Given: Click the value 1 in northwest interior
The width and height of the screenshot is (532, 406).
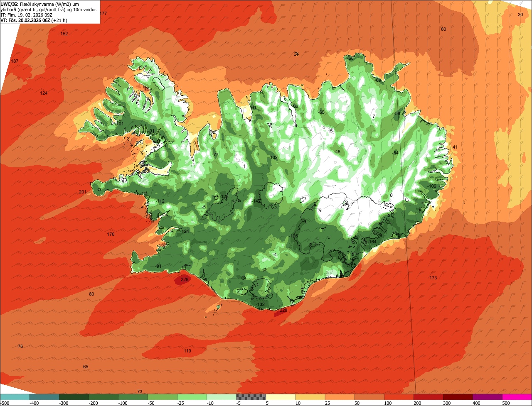Looking at the screenshot, I should coord(244,166).
